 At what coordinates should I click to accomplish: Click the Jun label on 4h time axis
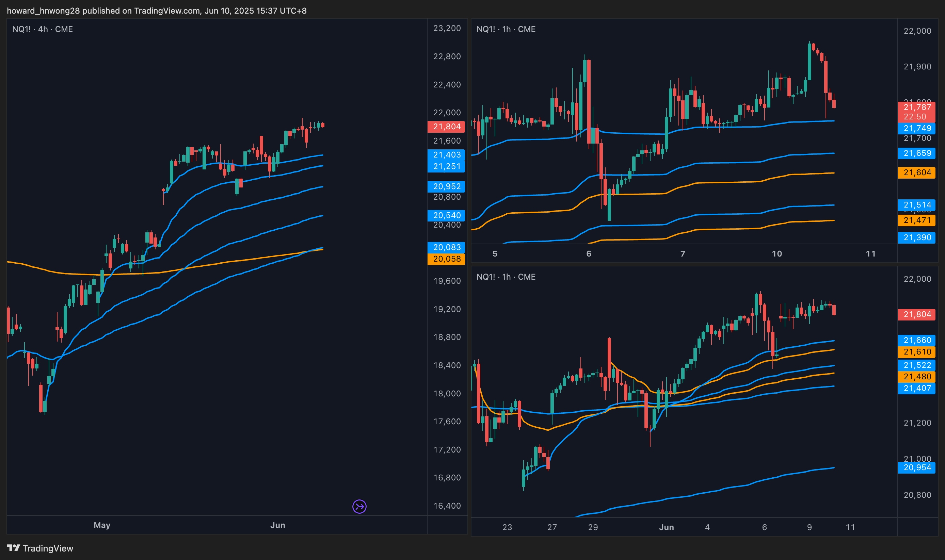point(277,525)
